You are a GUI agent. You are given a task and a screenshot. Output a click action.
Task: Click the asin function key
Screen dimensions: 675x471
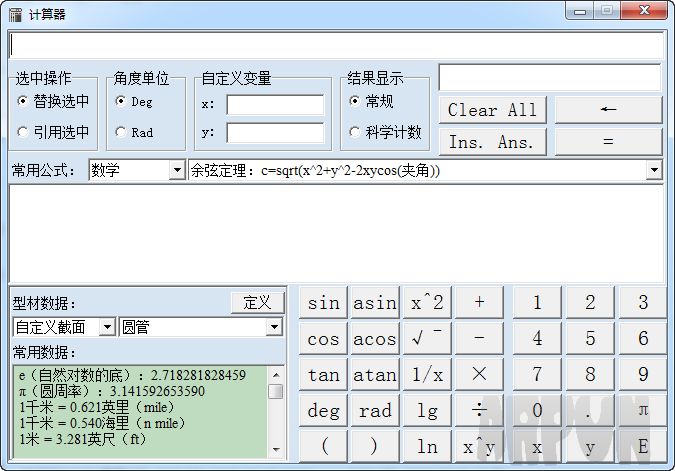(x=375, y=302)
